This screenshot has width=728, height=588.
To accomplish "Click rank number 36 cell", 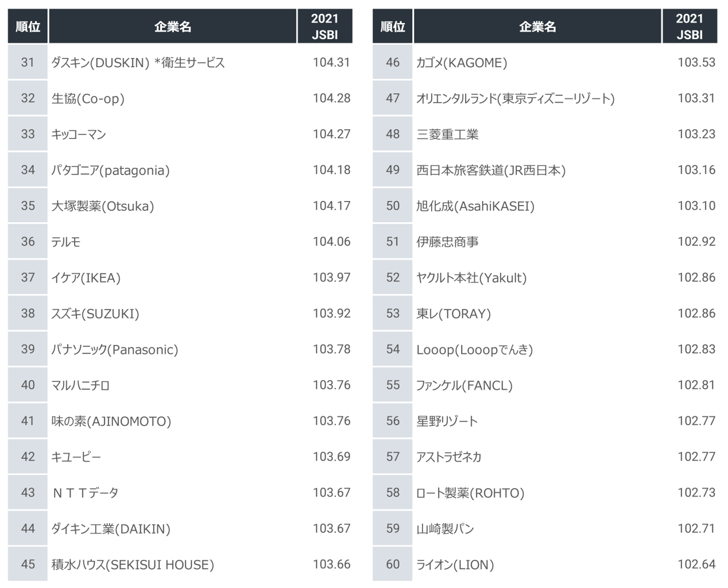I will point(28,242).
